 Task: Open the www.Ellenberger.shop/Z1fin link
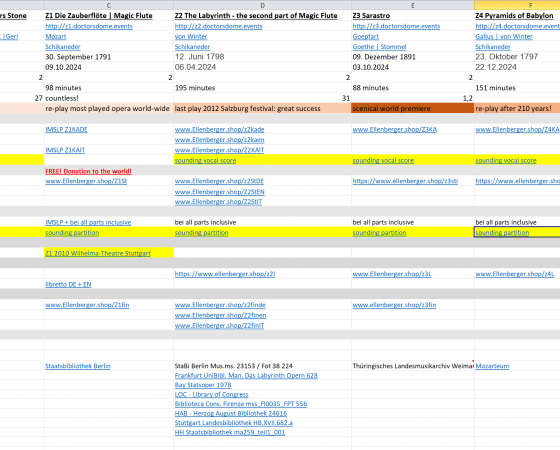tap(87, 305)
